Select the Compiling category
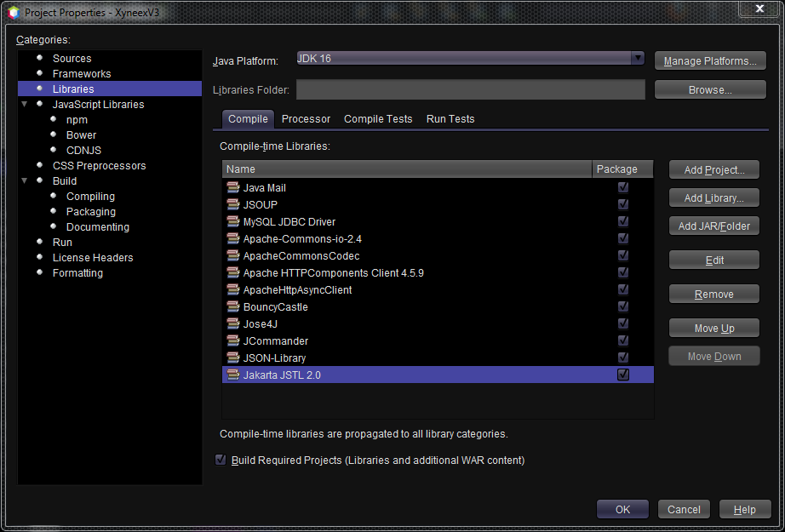This screenshot has height=532, width=785. (90, 196)
